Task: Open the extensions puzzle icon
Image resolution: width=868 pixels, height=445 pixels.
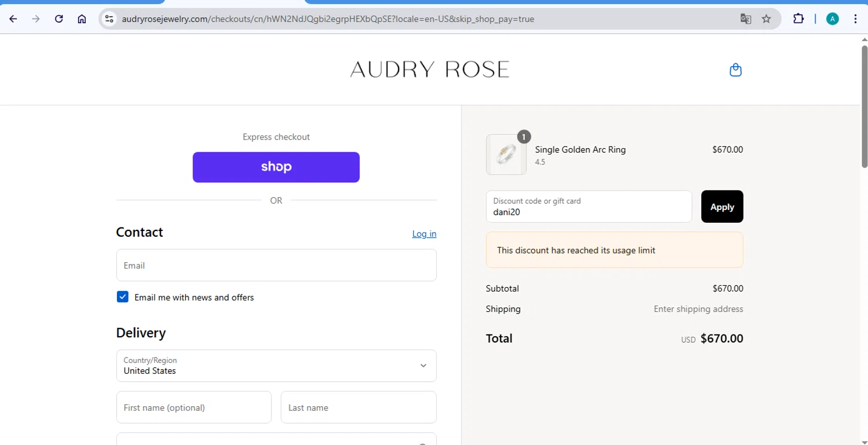Action: 799,19
